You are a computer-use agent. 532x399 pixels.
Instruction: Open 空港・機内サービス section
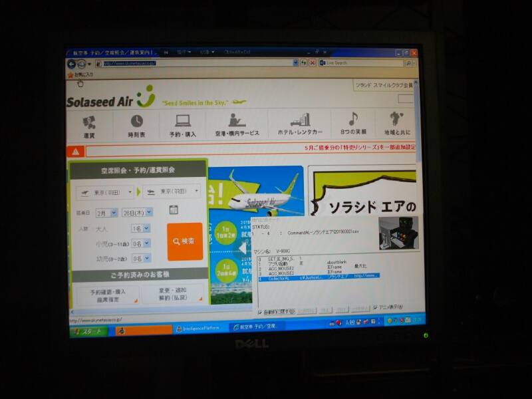coord(237,125)
